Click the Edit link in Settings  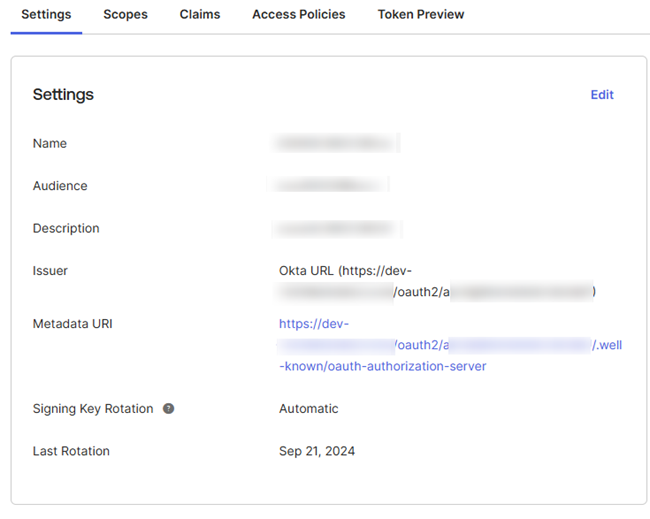(602, 95)
